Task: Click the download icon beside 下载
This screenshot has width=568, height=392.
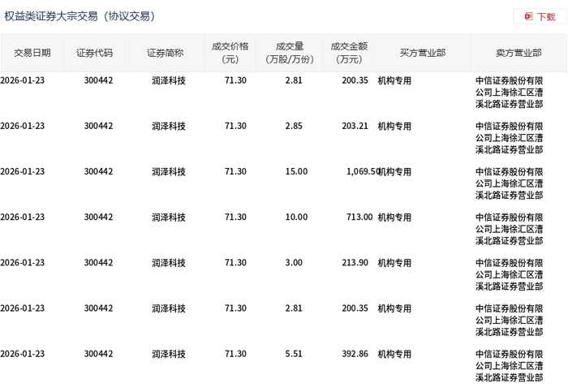Action: (x=529, y=17)
